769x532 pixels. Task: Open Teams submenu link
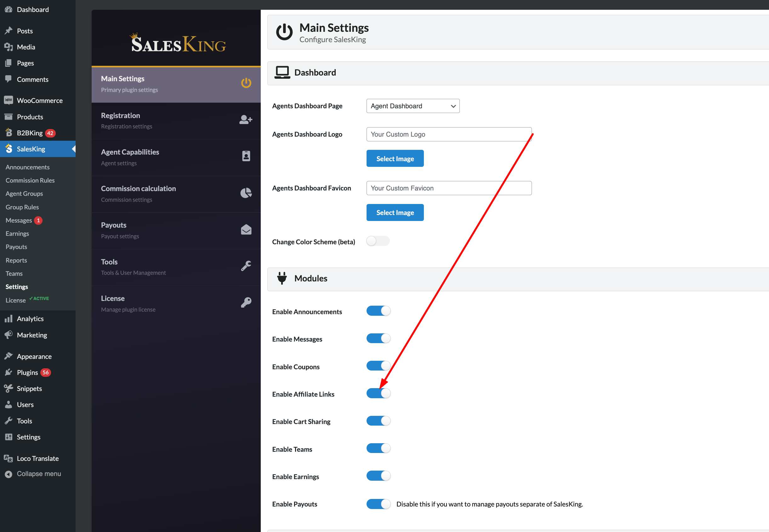14,273
